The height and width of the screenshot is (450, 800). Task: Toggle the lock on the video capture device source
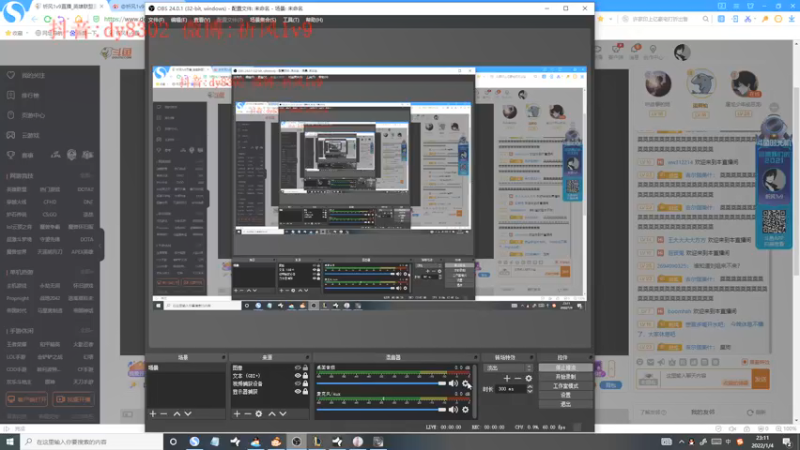pyautogui.click(x=305, y=383)
